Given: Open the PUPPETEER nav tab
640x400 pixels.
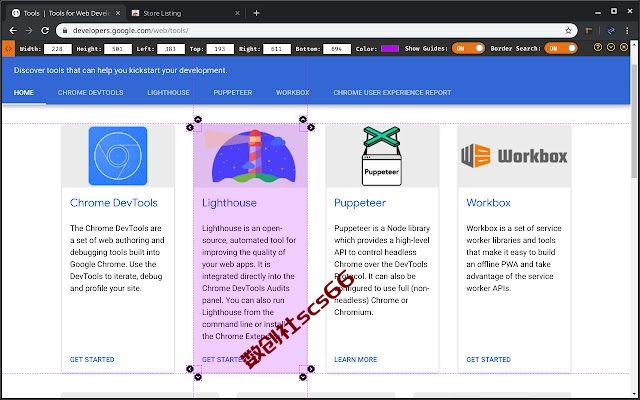Looking at the screenshot, I should tap(233, 93).
